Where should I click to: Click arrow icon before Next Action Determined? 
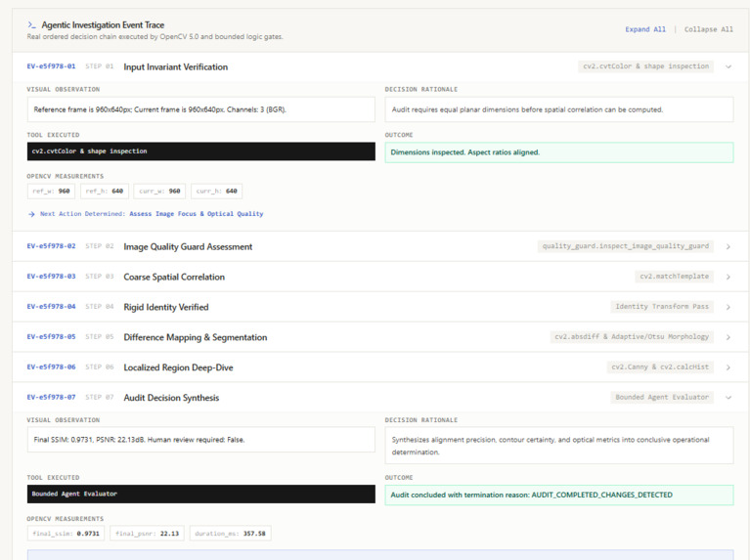click(31, 214)
